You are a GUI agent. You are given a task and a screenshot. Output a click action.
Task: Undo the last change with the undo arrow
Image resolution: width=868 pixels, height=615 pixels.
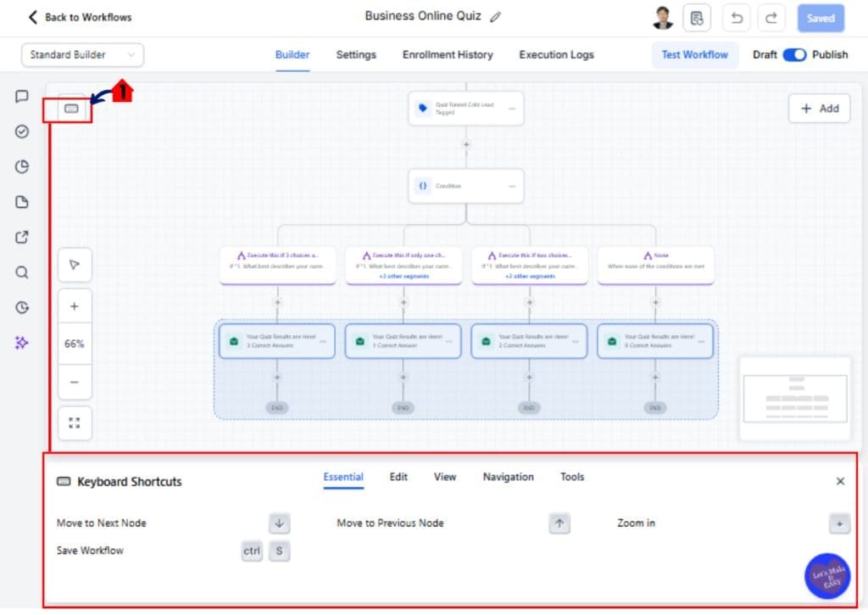tap(737, 17)
